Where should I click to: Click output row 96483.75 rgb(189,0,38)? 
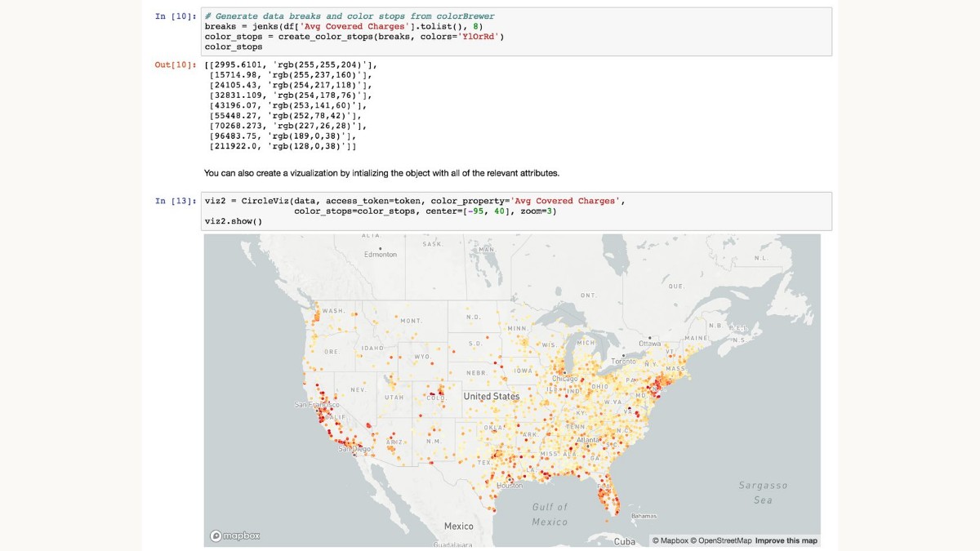click(284, 136)
